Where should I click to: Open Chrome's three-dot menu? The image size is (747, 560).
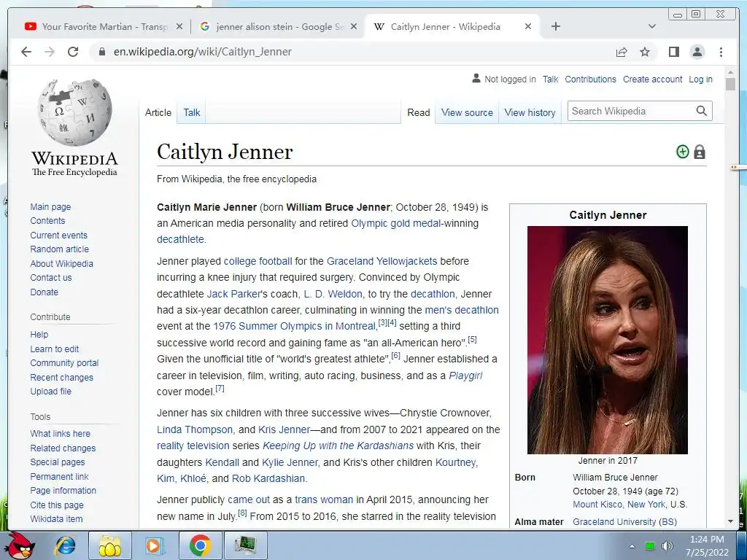click(x=721, y=52)
